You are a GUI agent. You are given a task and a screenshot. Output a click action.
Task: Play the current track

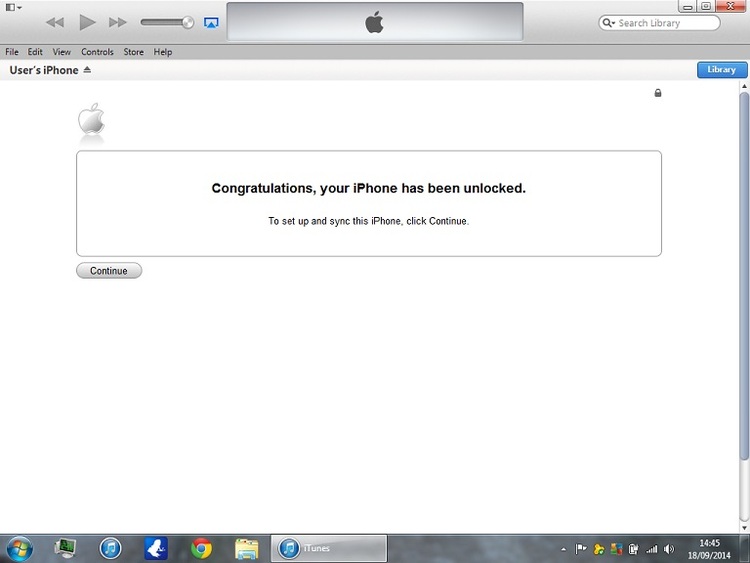point(87,22)
